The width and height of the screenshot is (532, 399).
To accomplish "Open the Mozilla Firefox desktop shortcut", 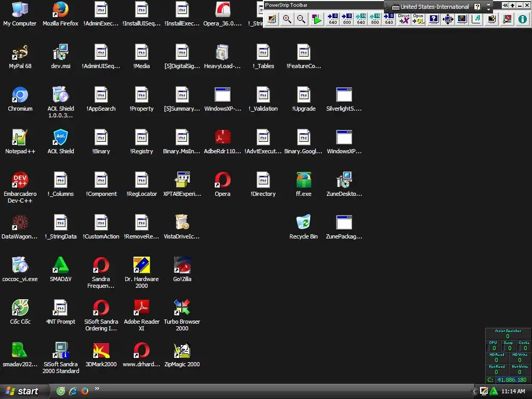I will coord(60,14).
